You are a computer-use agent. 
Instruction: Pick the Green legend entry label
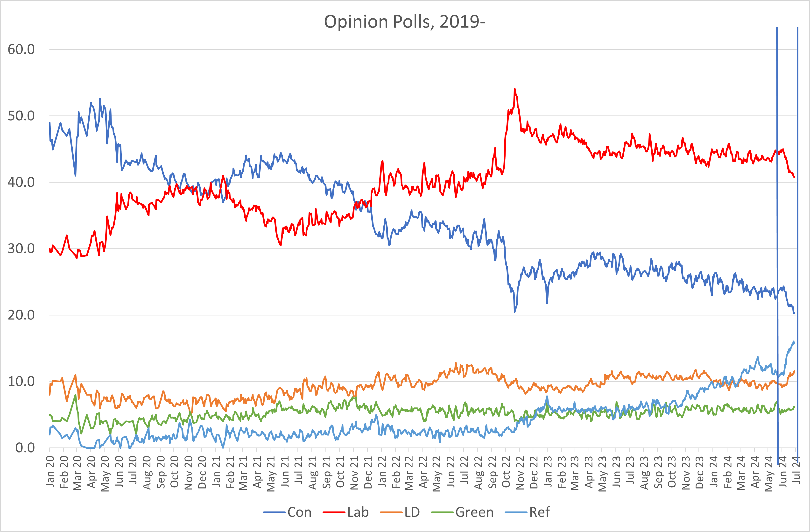(x=474, y=512)
